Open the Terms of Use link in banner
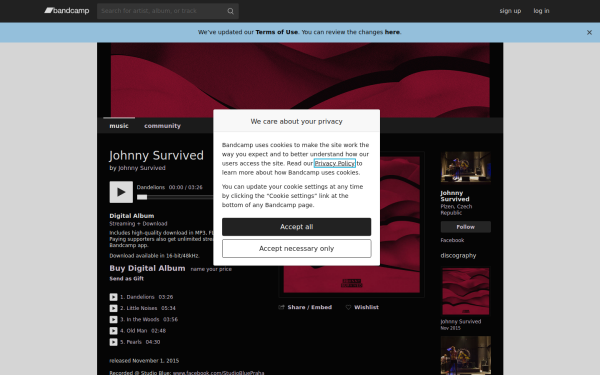Image resolution: width=600 pixels, height=375 pixels. 277,32
